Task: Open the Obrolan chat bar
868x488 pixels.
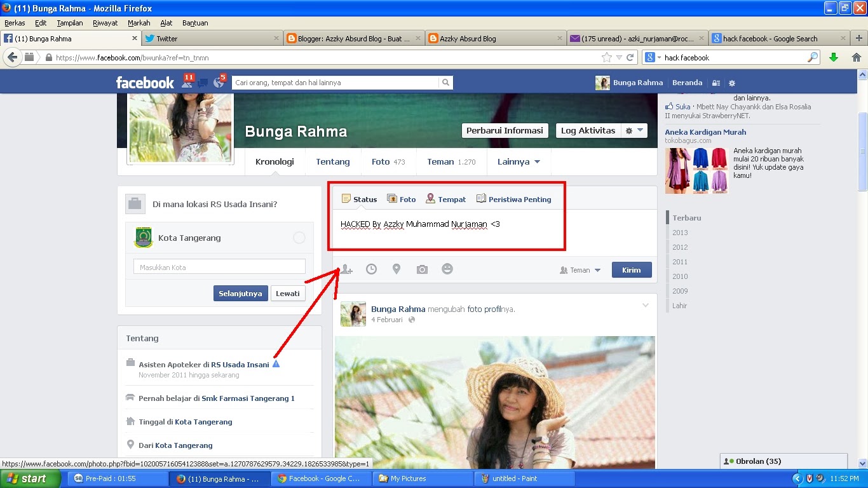Action: point(784,461)
